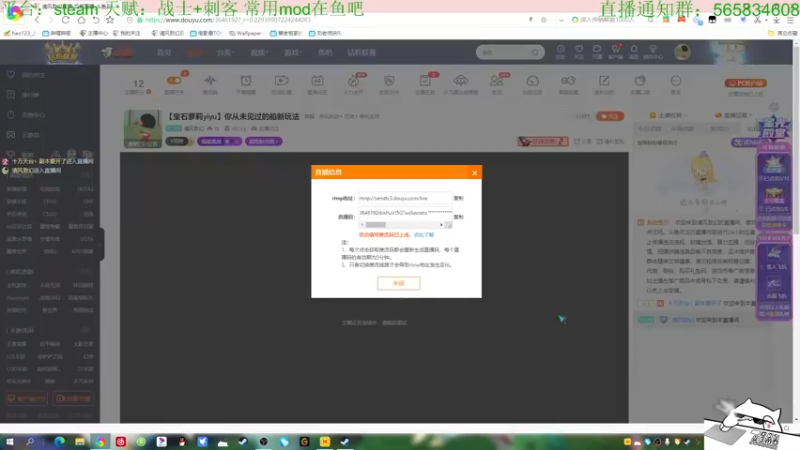Viewport: 800px width, 450px height.
Task: Open the follow heart icon in header
Action: (579, 51)
